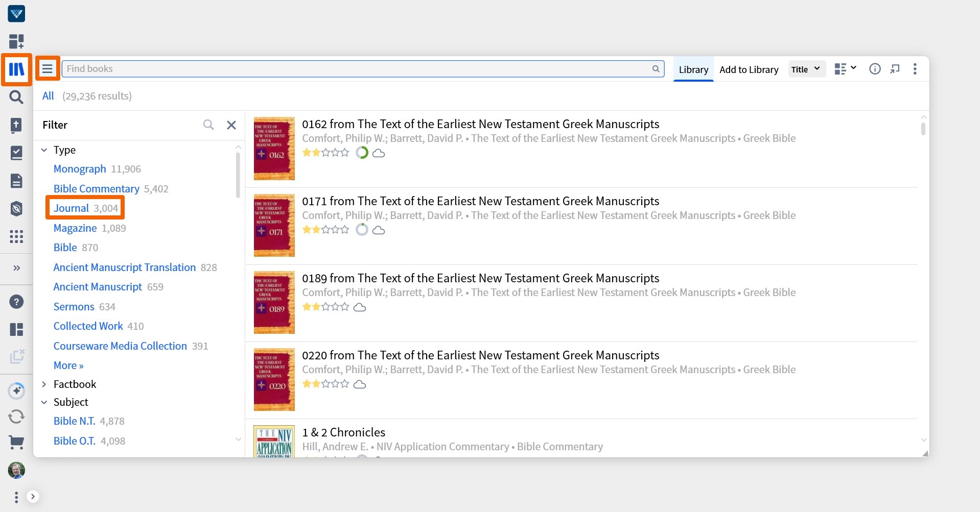
Task: Open the Documents page icon in the sidebar
Action: pos(16,181)
